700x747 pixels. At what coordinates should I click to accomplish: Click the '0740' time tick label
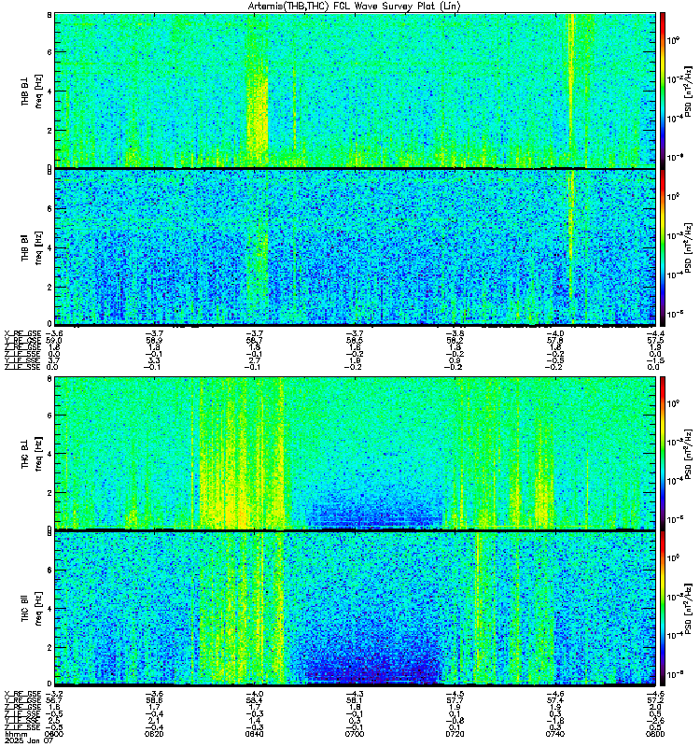point(555,734)
